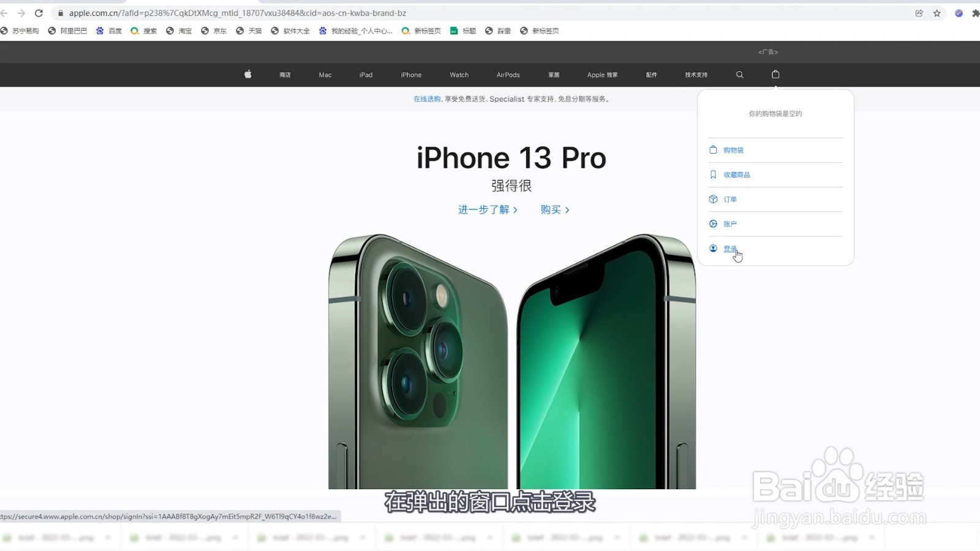Open the 百度 bookmark

tap(109, 31)
